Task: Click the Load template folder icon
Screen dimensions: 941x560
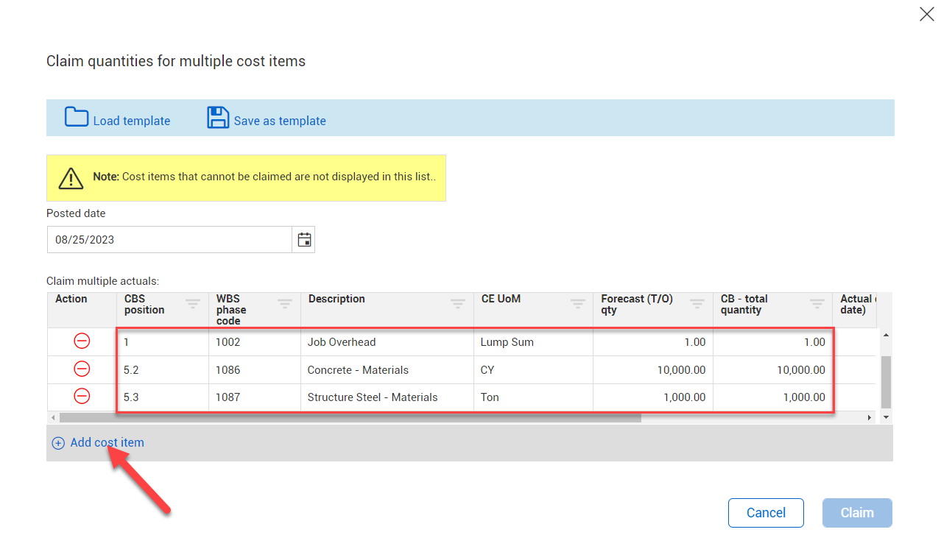Action: click(77, 118)
